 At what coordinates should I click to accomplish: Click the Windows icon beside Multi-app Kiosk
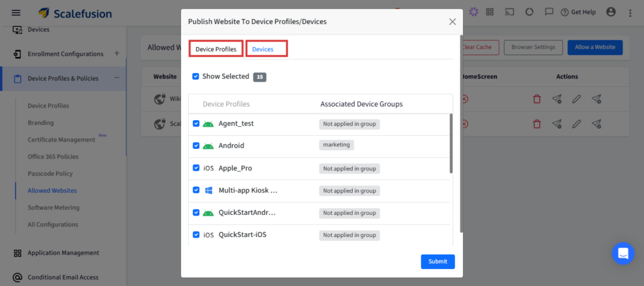pyautogui.click(x=208, y=190)
